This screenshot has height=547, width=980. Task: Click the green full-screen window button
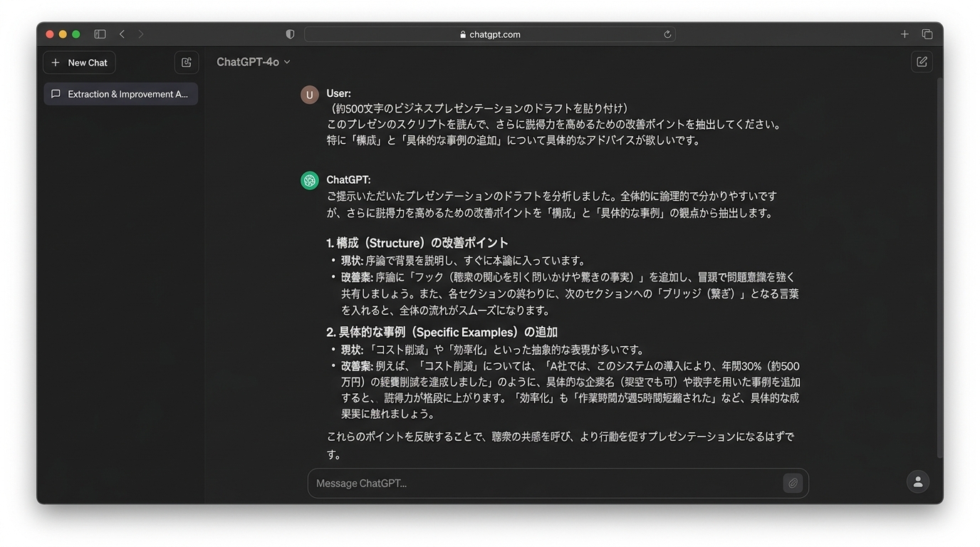76,34
